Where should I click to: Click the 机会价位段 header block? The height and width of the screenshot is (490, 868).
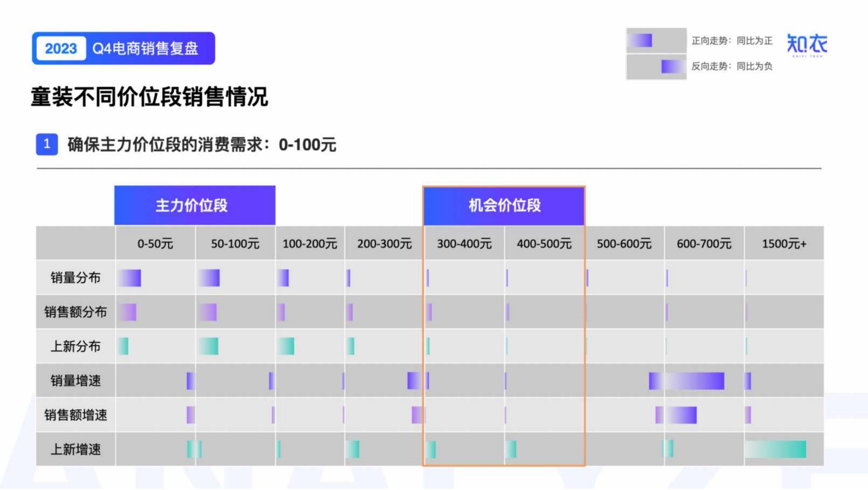[x=504, y=205]
